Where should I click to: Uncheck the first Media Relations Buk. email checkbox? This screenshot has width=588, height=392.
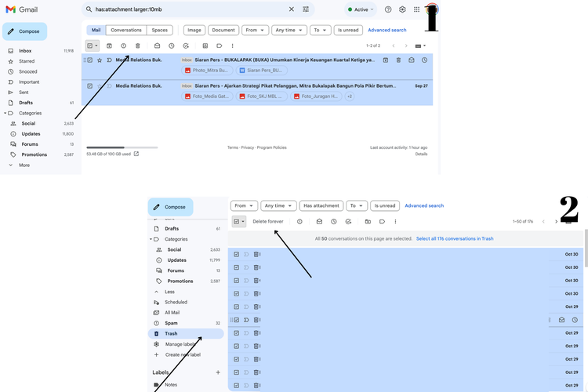90,60
